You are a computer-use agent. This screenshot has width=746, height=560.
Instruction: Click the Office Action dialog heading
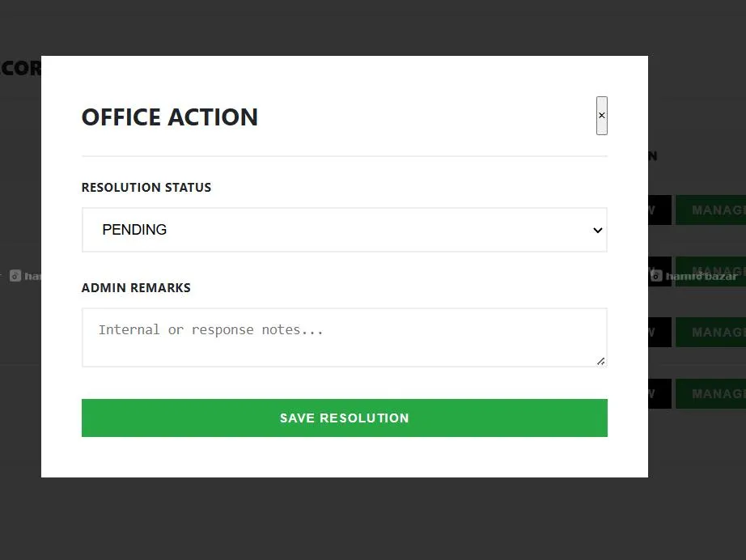[170, 117]
